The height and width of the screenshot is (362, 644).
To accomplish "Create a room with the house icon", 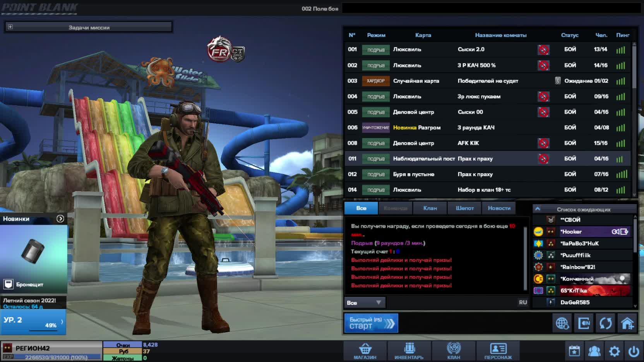I will [x=627, y=323].
